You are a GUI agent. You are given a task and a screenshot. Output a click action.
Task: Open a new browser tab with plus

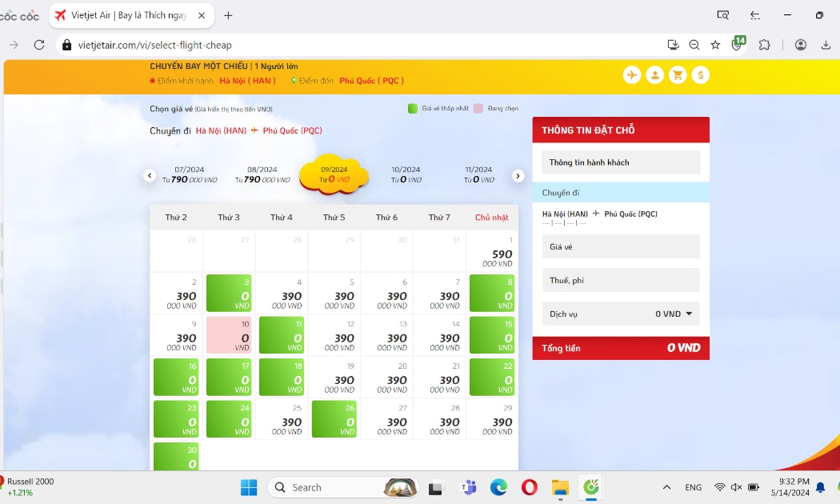pyautogui.click(x=228, y=15)
